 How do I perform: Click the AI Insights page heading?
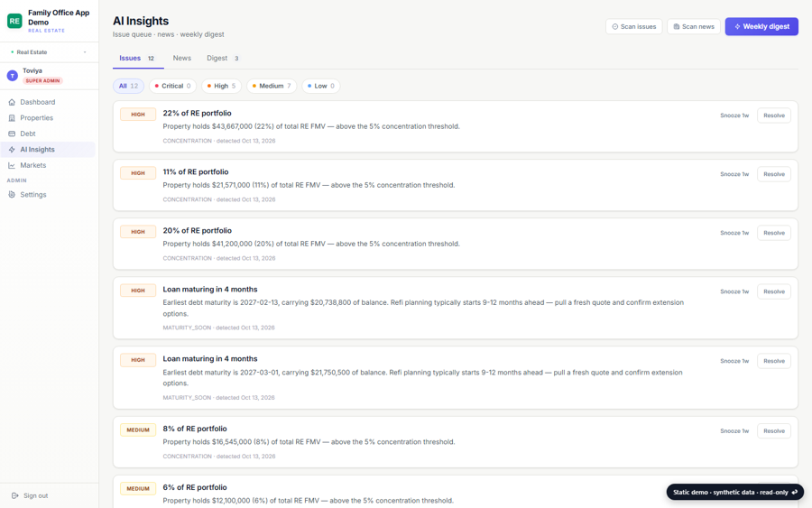(x=141, y=21)
